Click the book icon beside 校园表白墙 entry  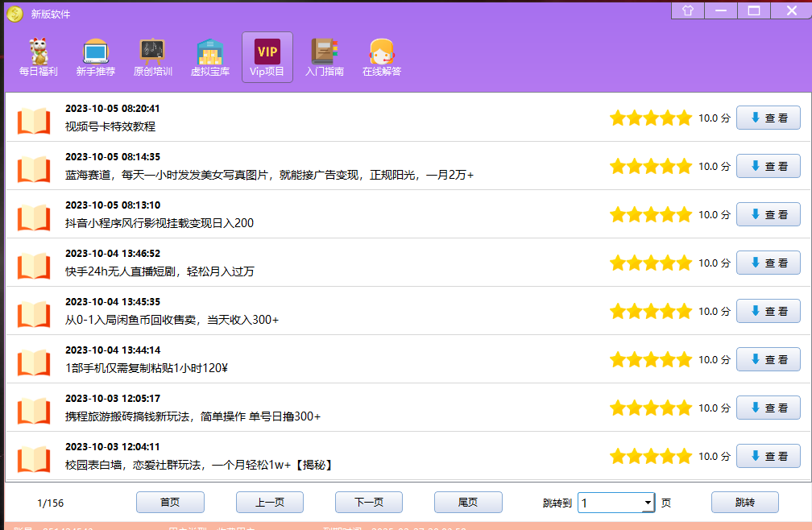[x=32, y=456]
